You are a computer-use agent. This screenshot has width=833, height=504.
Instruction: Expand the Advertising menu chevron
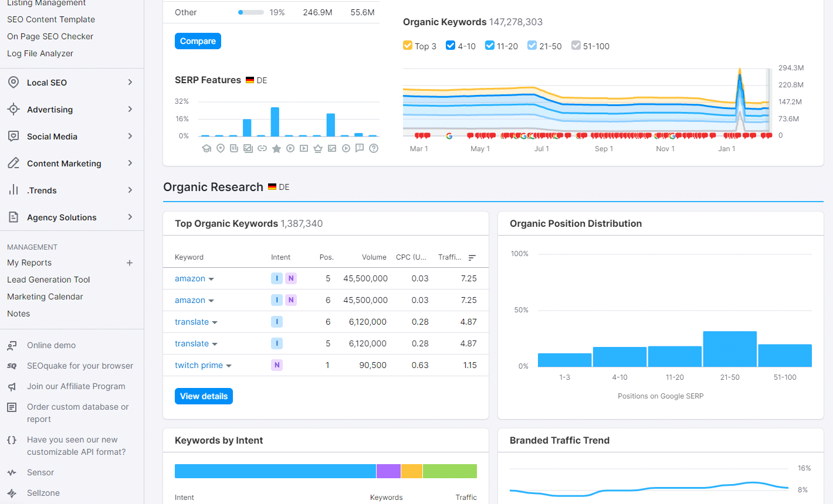coord(130,110)
